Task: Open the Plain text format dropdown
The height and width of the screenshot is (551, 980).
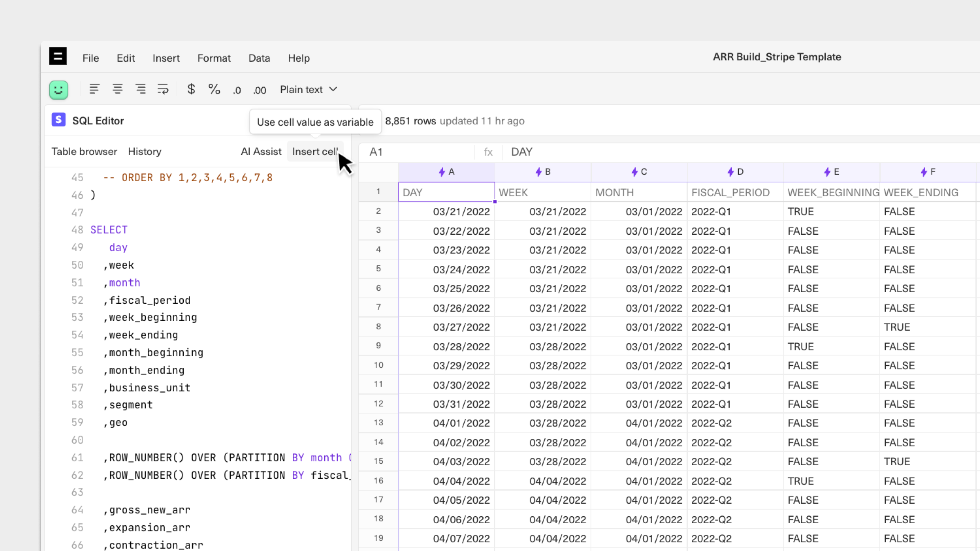Action: pos(308,89)
